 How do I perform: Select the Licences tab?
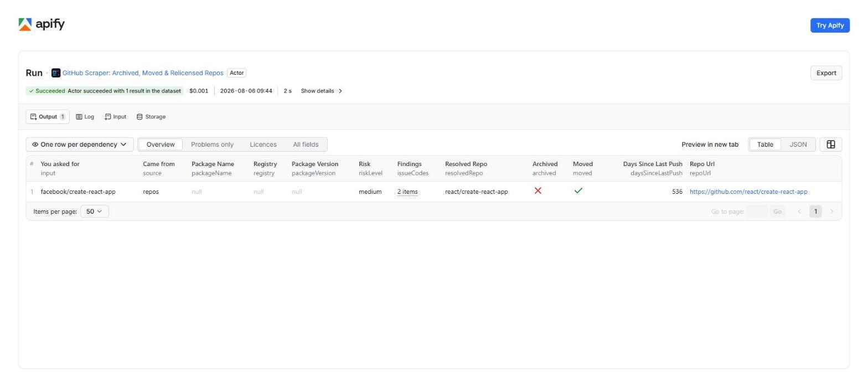pos(263,145)
